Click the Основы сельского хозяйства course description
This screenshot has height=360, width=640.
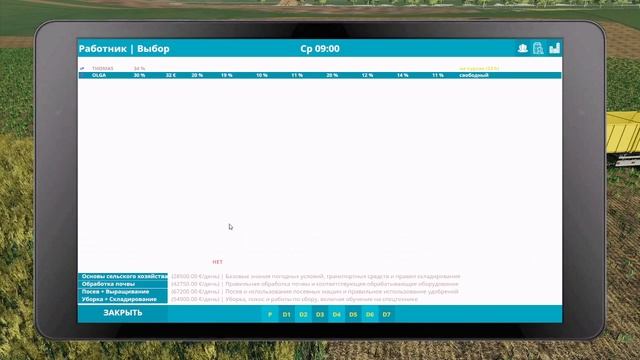pyautogui.click(x=316, y=276)
